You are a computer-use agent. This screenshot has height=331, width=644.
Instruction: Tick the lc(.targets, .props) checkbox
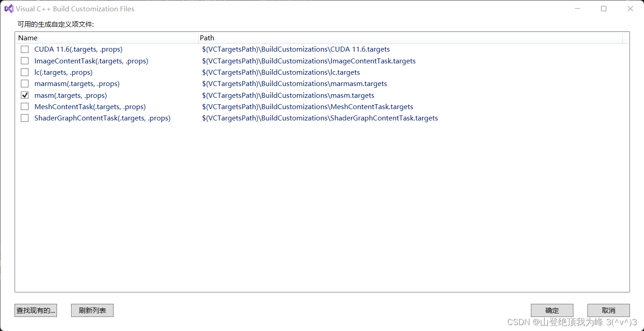(x=25, y=72)
